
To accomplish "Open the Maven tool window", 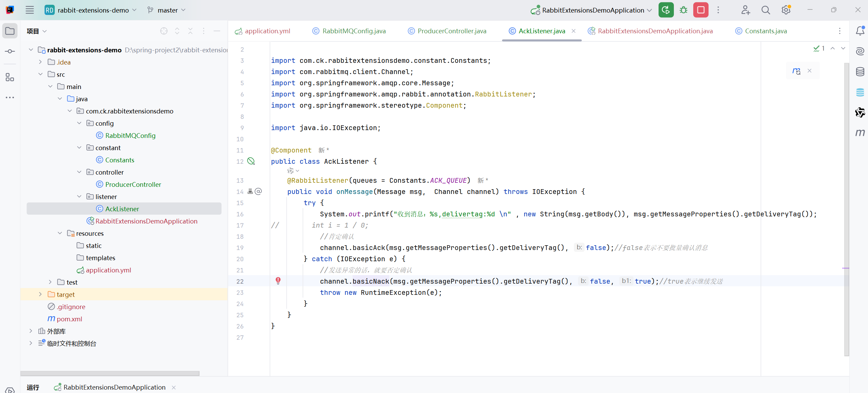I will [860, 132].
